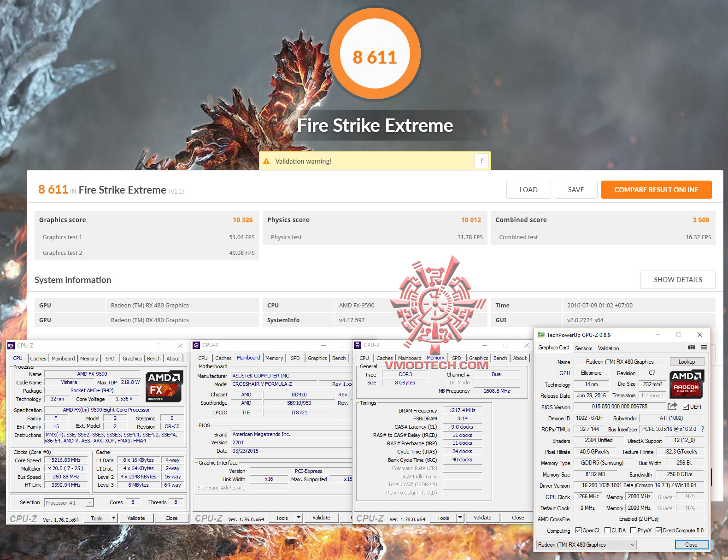Toggle the PhysX checkbox
This screenshot has height=560, width=728.
coord(634,531)
